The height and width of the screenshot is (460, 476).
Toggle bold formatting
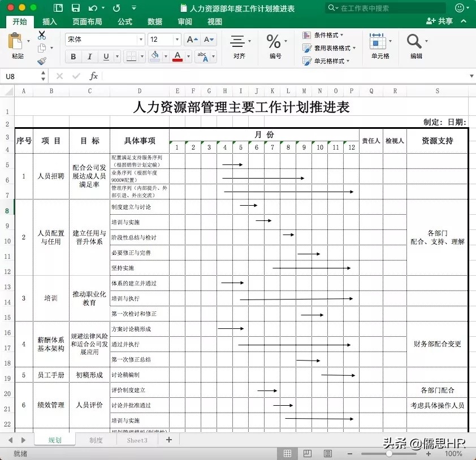point(73,57)
